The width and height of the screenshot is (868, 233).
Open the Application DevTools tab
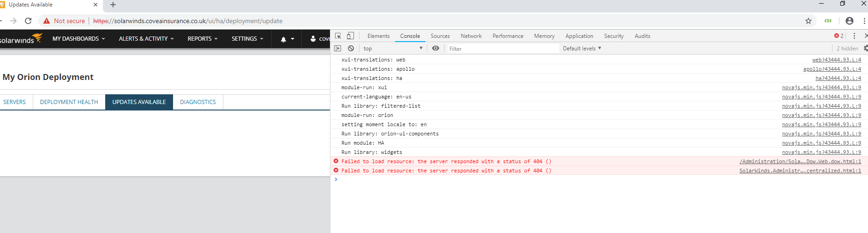point(579,36)
